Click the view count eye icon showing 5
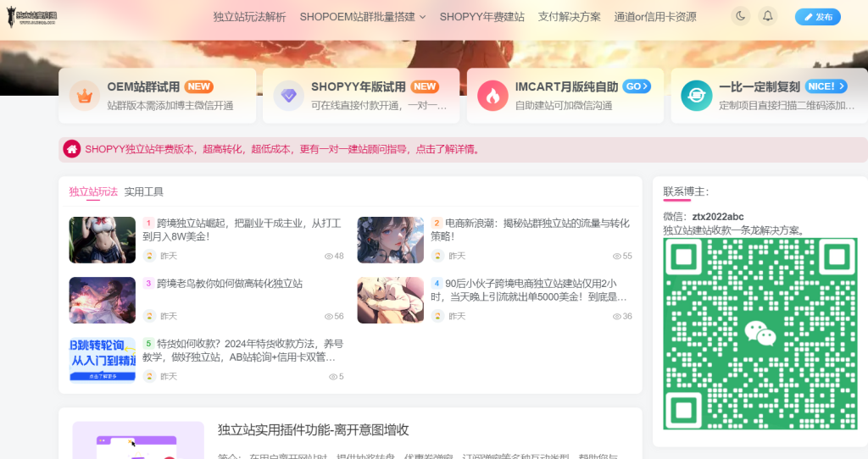The image size is (868, 459). (x=332, y=377)
